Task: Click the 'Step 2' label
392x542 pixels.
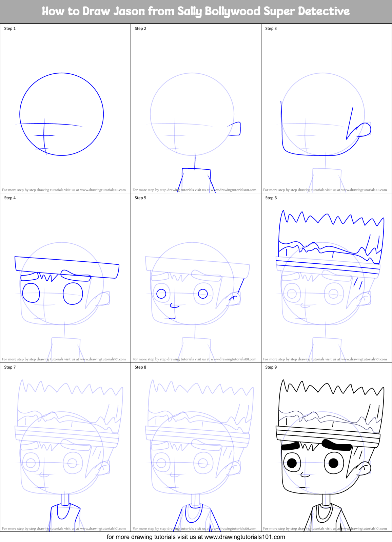Action: click(x=140, y=29)
